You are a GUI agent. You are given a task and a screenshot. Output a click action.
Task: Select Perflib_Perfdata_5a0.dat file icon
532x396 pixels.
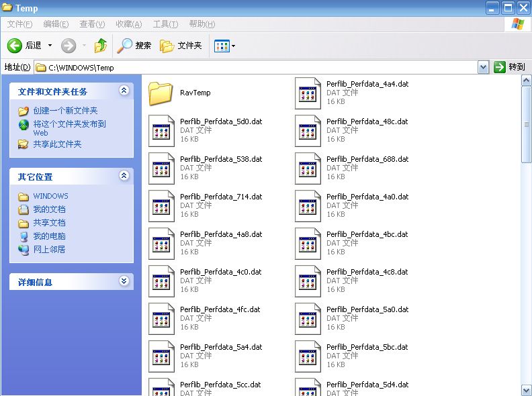pos(308,319)
